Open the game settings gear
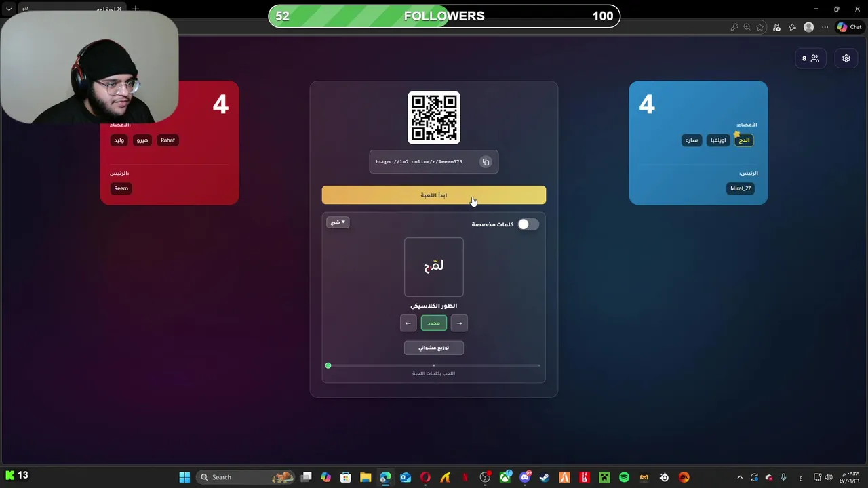Viewport: 868px width, 488px height. [x=846, y=58]
